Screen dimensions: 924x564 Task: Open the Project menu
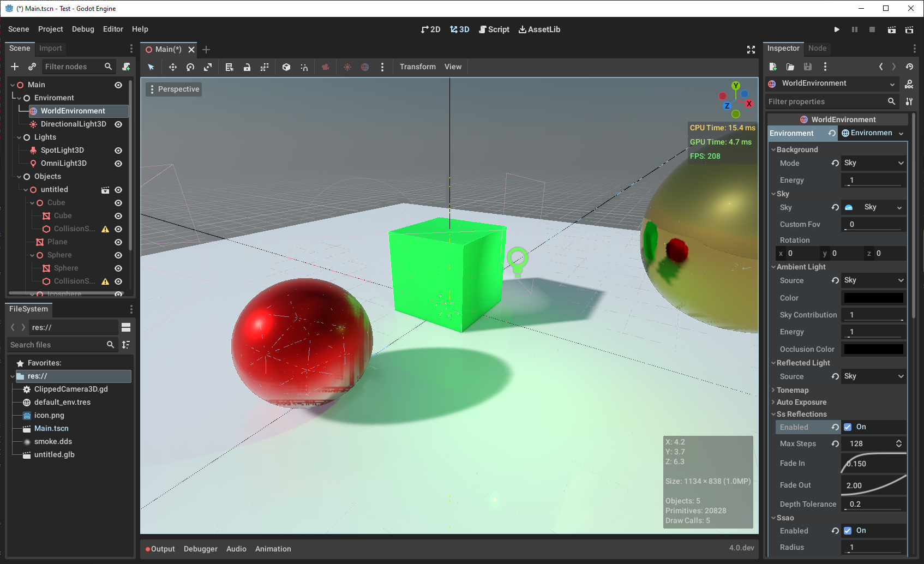pos(50,29)
